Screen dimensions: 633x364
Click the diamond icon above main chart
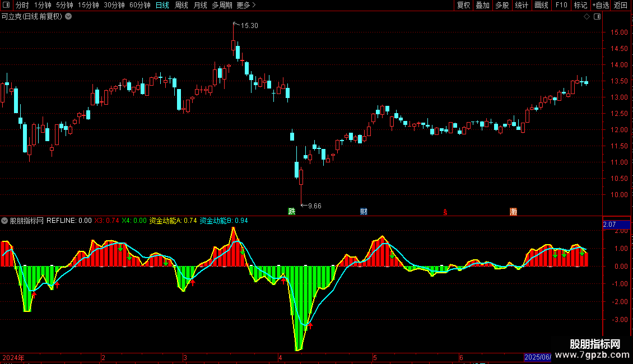pos(587,17)
